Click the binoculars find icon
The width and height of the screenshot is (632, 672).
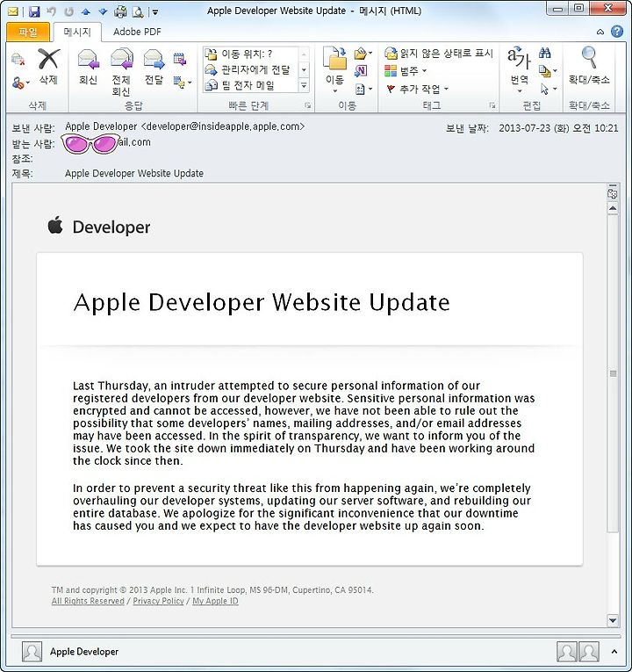[x=544, y=53]
